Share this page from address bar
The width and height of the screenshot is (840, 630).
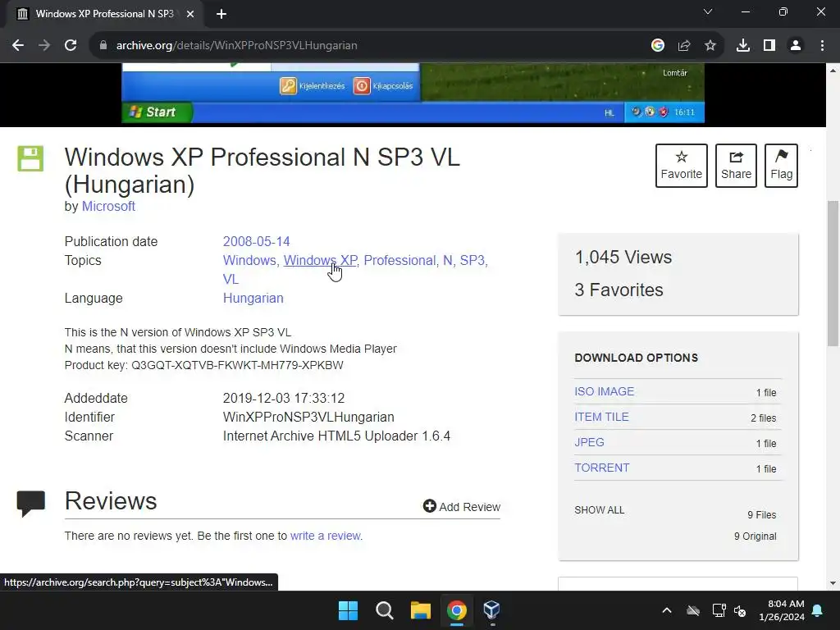point(684,46)
